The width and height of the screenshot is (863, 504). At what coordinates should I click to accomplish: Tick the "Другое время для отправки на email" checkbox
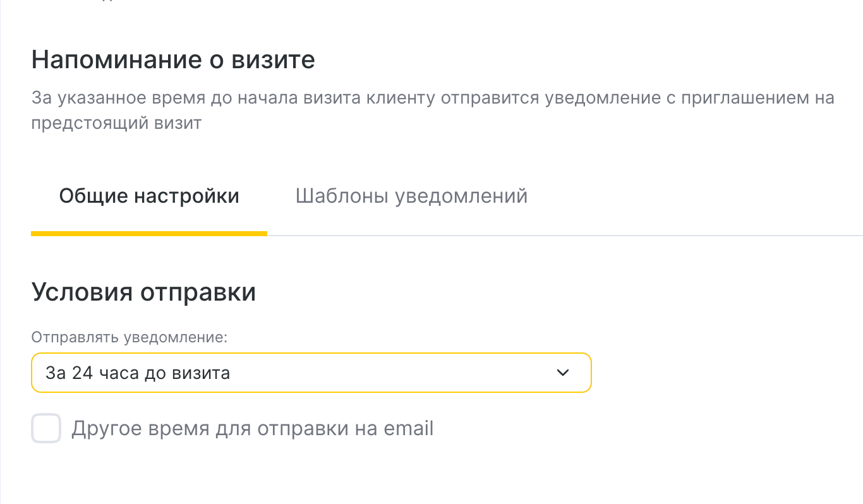(x=46, y=429)
